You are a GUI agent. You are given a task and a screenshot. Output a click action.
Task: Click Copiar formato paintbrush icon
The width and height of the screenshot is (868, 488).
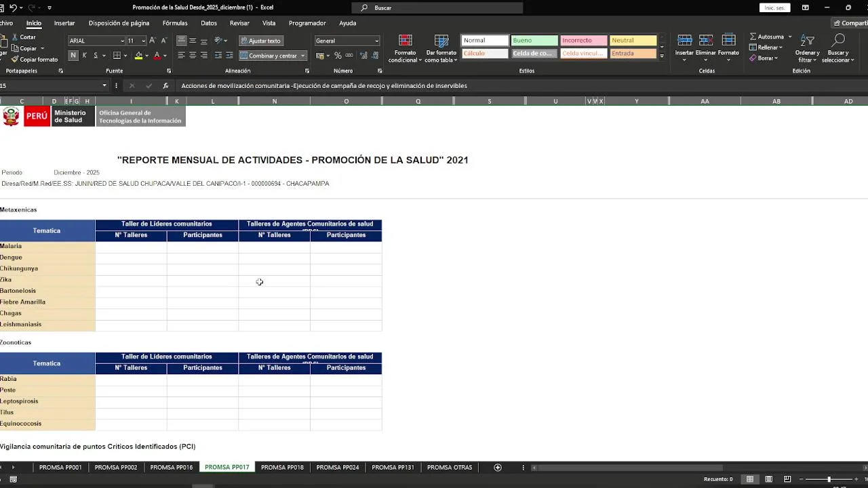pos(15,60)
